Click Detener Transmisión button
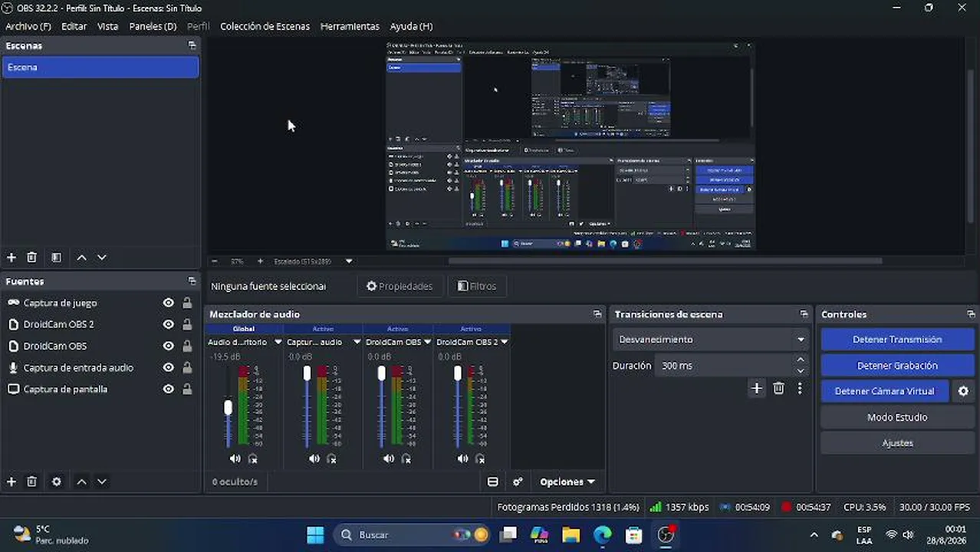980x552 pixels. point(897,340)
